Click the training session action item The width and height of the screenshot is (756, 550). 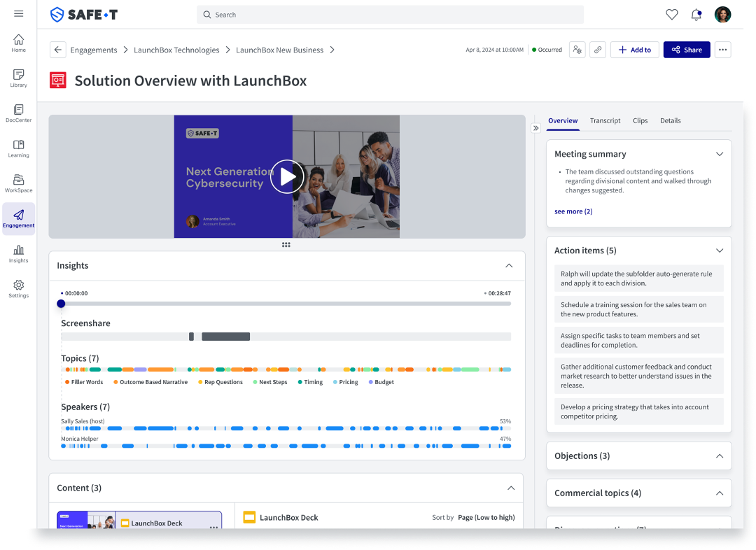[639, 309]
